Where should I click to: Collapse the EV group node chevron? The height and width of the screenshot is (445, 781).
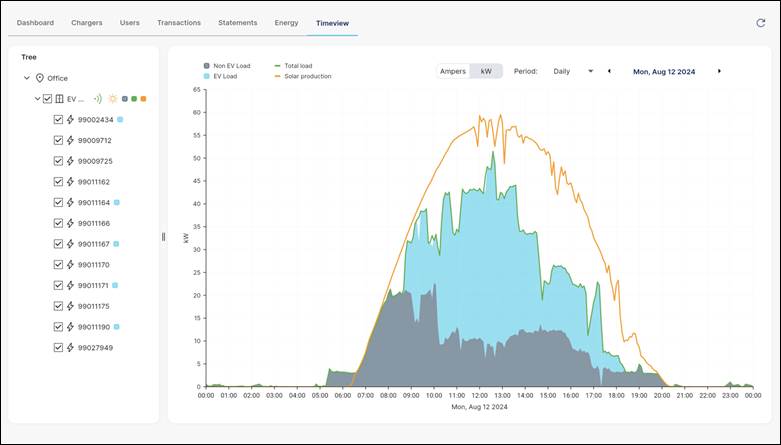pos(37,99)
